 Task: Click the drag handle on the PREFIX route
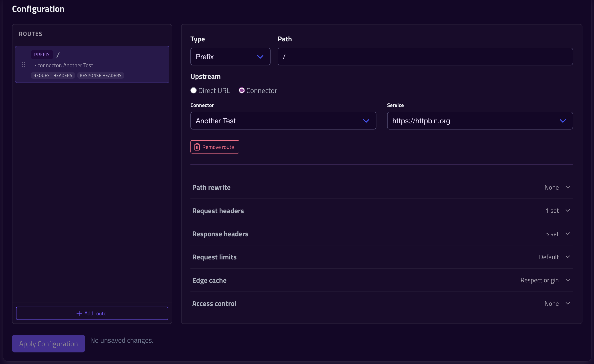(x=23, y=64)
